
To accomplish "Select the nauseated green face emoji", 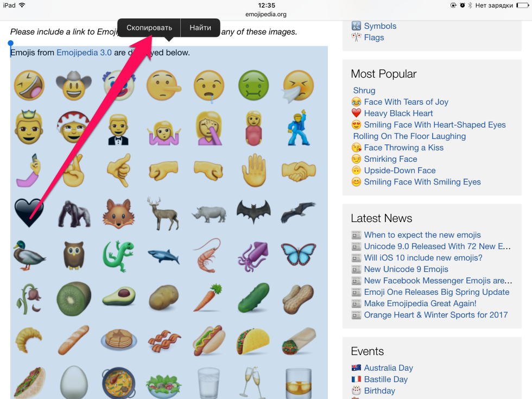I will click(254, 86).
